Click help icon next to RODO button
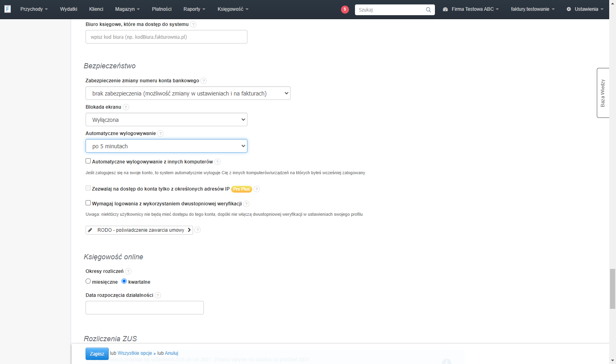Image resolution: width=616 pixels, height=364 pixels. pyautogui.click(x=197, y=230)
